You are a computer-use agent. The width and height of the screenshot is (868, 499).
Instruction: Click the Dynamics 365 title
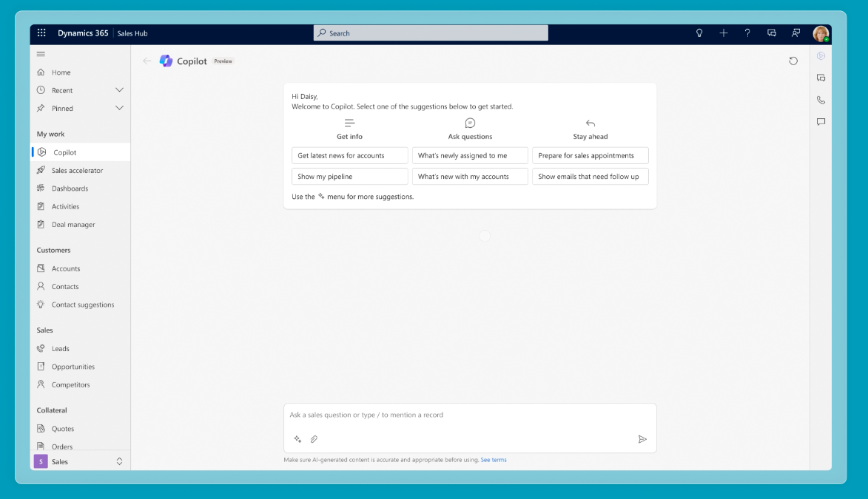(x=83, y=33)
